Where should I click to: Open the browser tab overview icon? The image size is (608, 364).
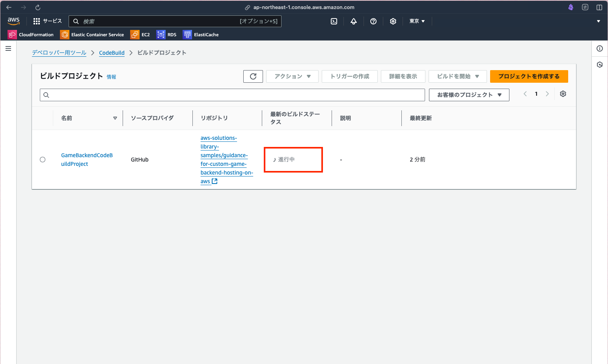pyautogui.click(x=585, y=7)
